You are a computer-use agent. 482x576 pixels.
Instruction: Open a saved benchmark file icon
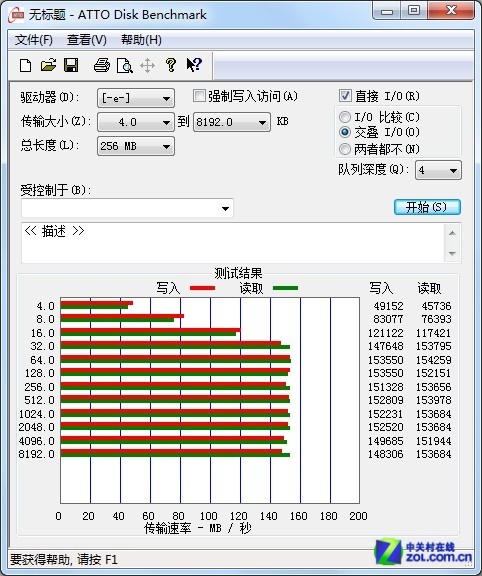[48, 65]
